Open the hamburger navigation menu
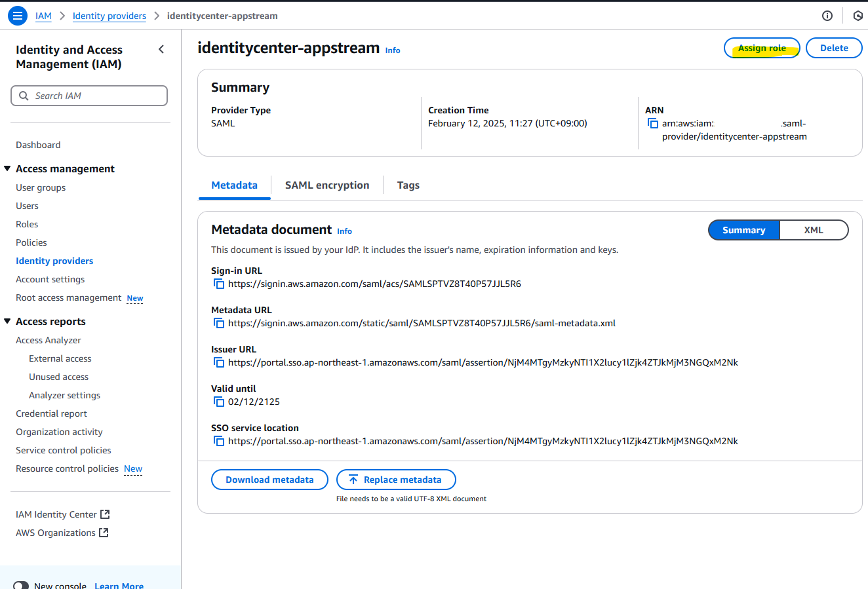 point(17,16)
